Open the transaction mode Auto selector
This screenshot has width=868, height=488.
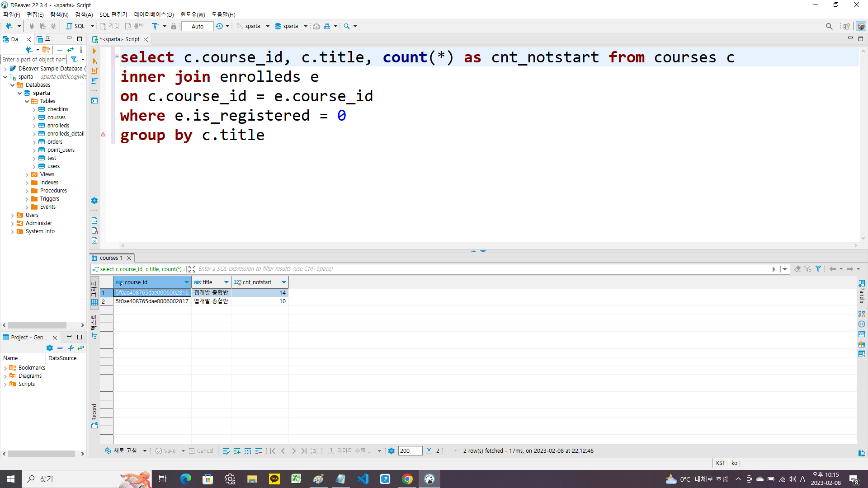[x=198, y=26]
